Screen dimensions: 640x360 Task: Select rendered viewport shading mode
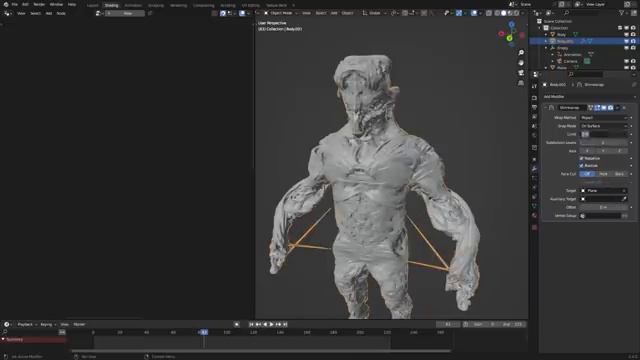click(516, 13)
